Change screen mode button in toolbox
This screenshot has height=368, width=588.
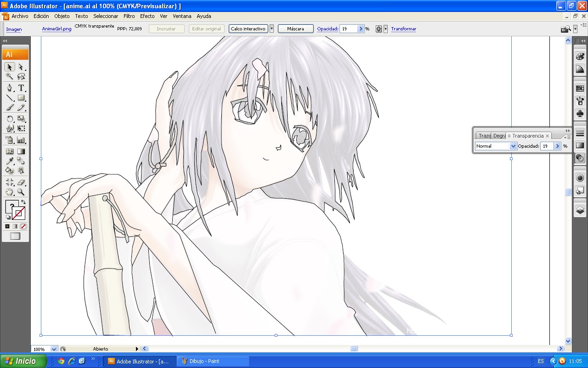[15, 236]
